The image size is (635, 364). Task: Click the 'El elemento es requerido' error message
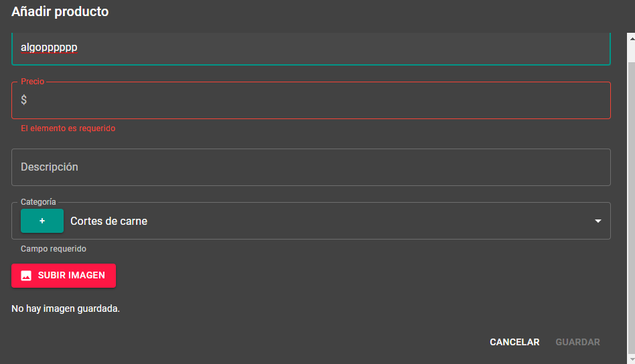pyautogui.click(x=68, y=128)
